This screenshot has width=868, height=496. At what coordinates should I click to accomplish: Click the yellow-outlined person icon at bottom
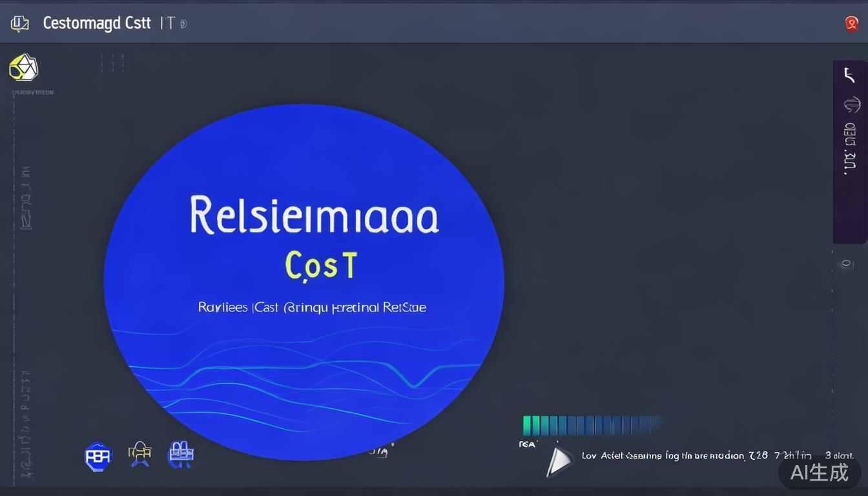(x=139, y=455)
